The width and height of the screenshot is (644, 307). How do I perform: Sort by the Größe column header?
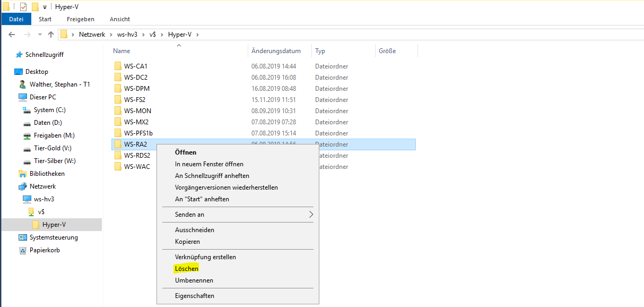pyautogui.click(x=387, y=51)
